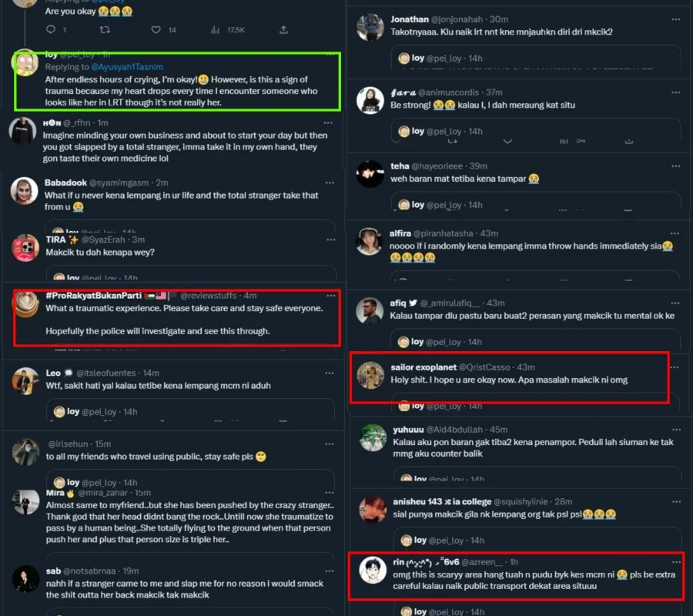Open the three-dot menu on sab's tweet
Screen dimensions: 693x616
pyautogui.click(x=330, y=571)
